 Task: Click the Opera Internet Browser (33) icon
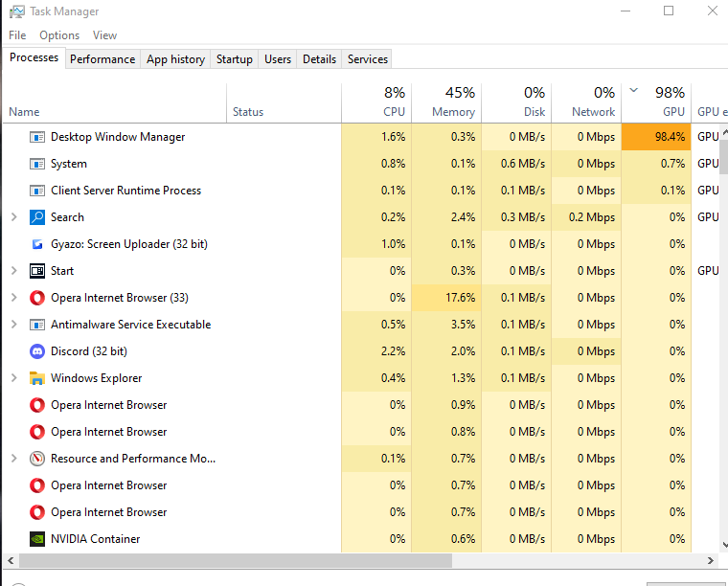37,298
